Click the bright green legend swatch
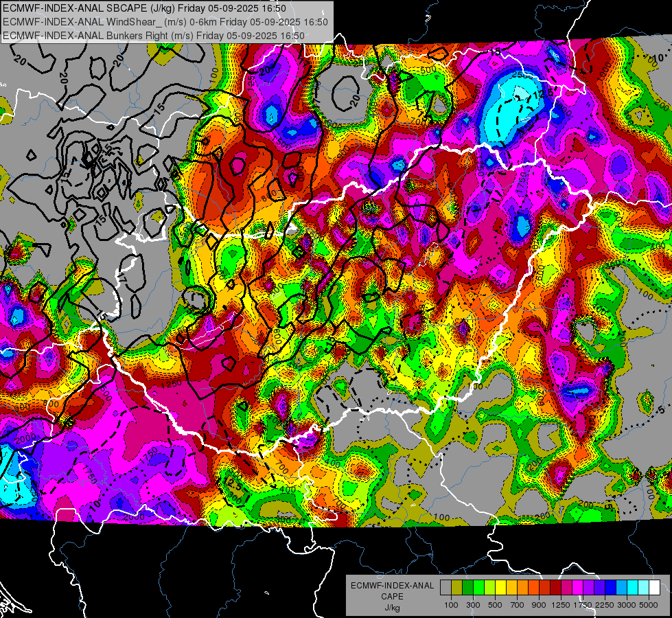 coord(478,588)
